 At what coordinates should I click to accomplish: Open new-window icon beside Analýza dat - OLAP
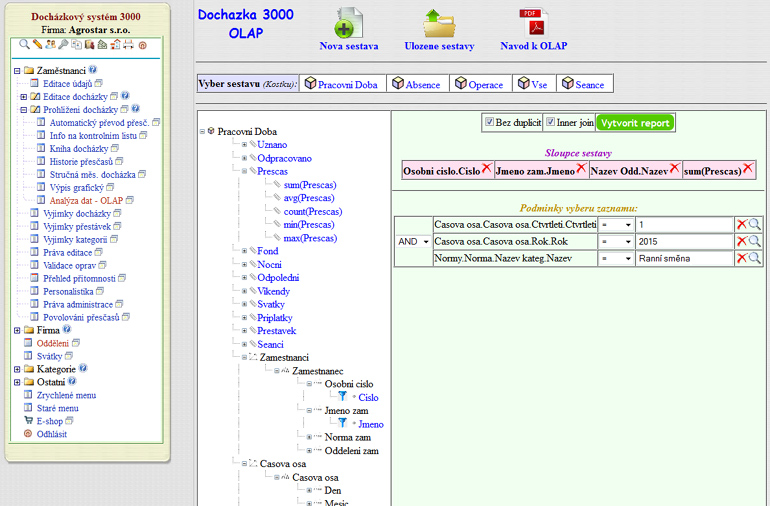coord(130,200)
